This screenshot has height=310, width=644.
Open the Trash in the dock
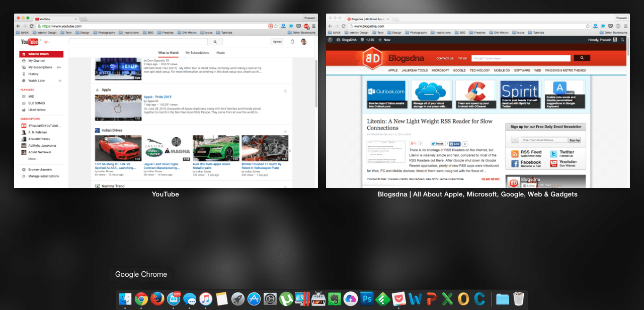[x=519, y=299]
